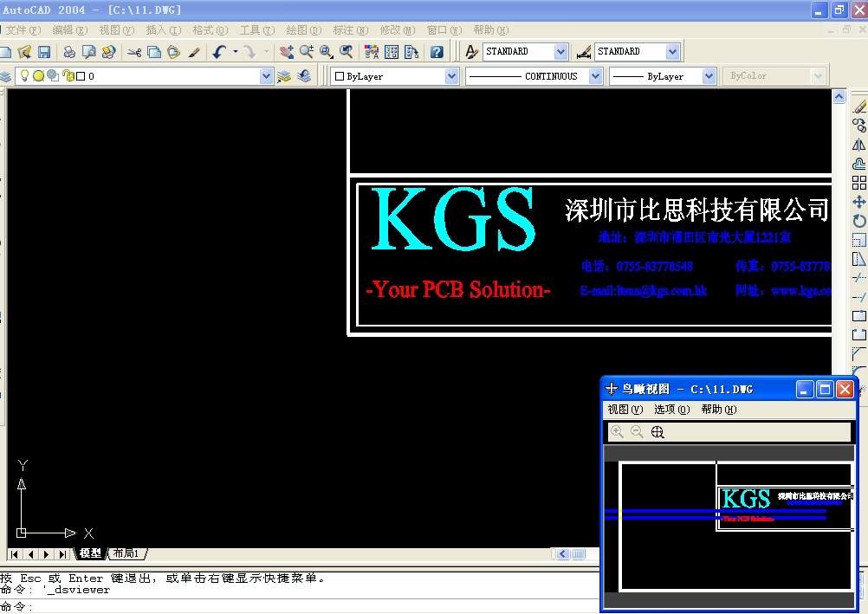Open the dimension style STANDARD dropdown
The width and height of the screenshot is (868, 614).
pyautogui.click(x=672, y=51)
